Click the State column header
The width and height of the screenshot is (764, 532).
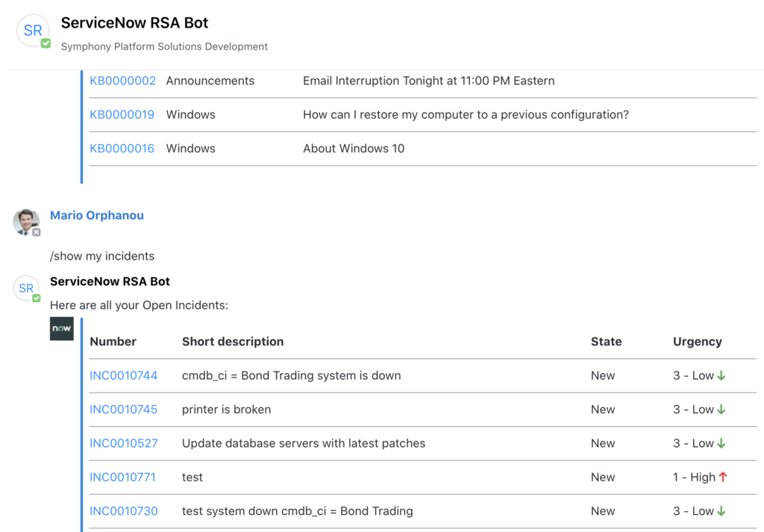(x=606, y=342)
